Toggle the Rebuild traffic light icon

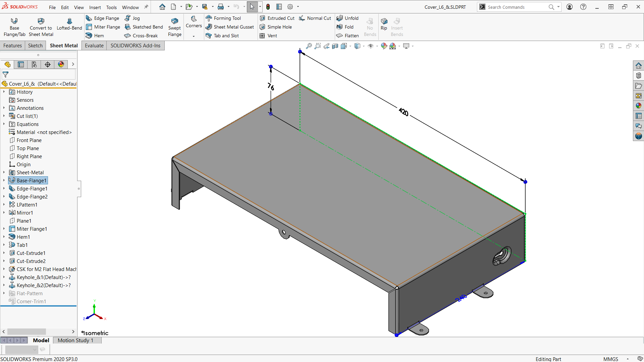268,7
